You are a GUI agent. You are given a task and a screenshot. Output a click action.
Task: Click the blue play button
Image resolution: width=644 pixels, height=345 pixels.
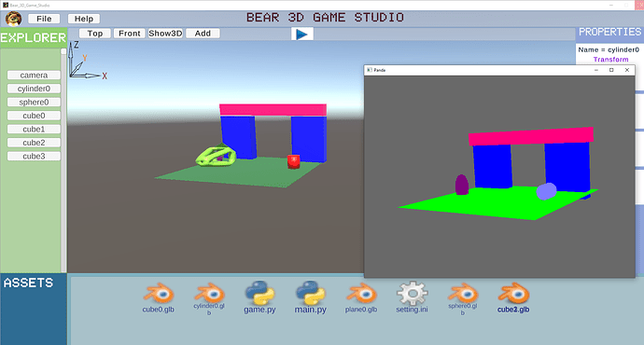[302, 34]
